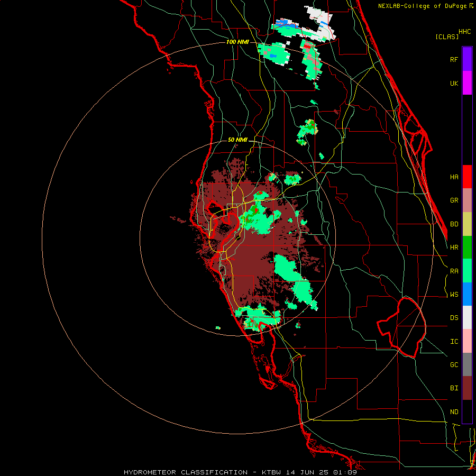
Task: Click the GR pinkish-brown legend swatch
Action: 467,200
